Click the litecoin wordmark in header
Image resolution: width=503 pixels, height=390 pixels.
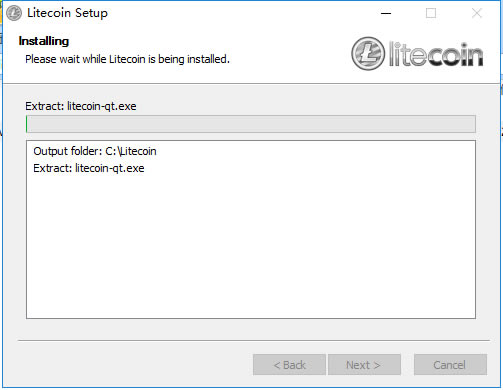[x=435, y=54]
